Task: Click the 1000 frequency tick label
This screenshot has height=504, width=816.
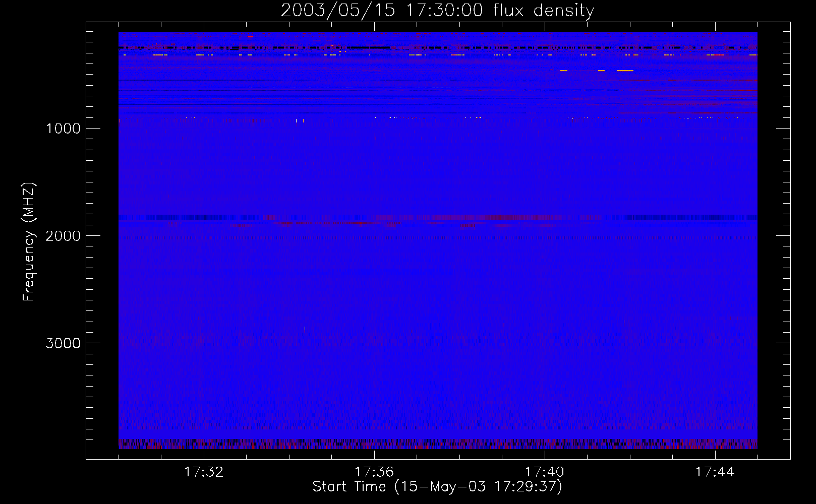Action: [64, 129]
